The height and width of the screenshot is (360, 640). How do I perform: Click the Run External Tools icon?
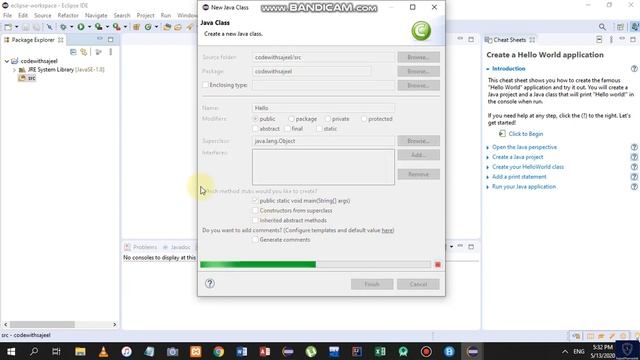click(x=117, y=27)
